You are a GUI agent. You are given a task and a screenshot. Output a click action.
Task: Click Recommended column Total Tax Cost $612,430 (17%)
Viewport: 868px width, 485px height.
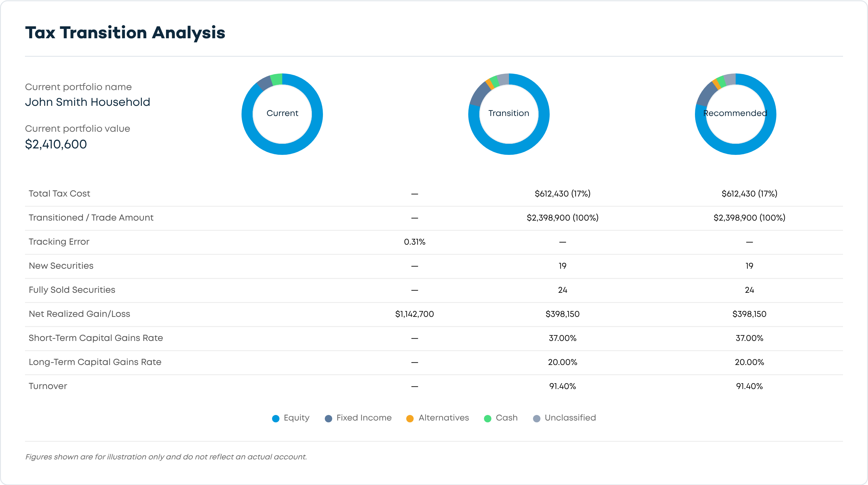click(749, 193)
